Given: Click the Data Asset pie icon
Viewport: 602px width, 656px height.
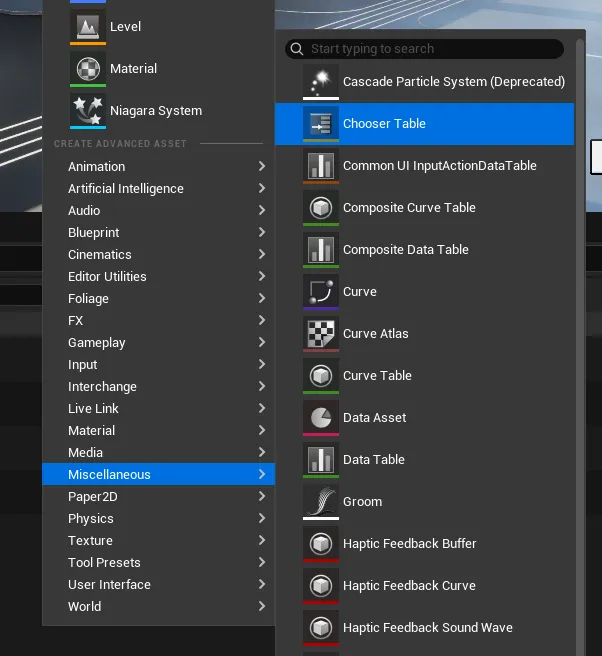Looking at the screenshot, I should point(321,418).
